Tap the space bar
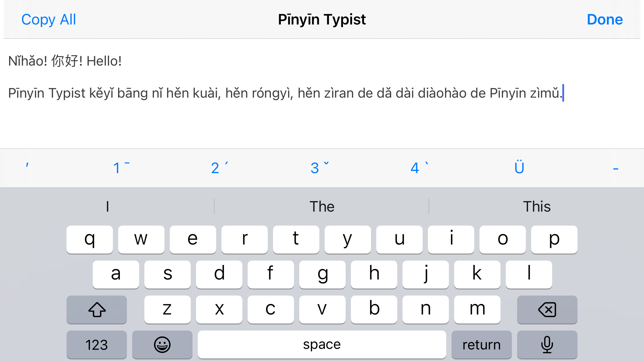This screenshot has height=362, width=644. point(322,345)
